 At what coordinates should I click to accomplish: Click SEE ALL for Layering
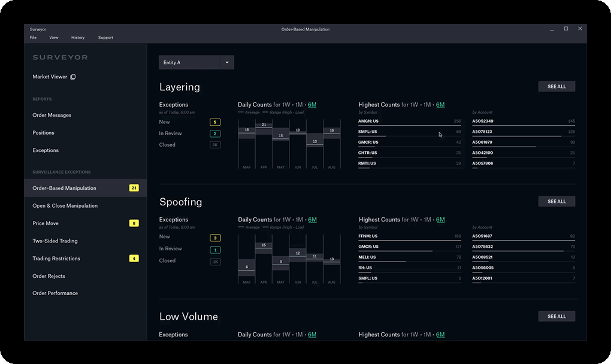(556, 86)
